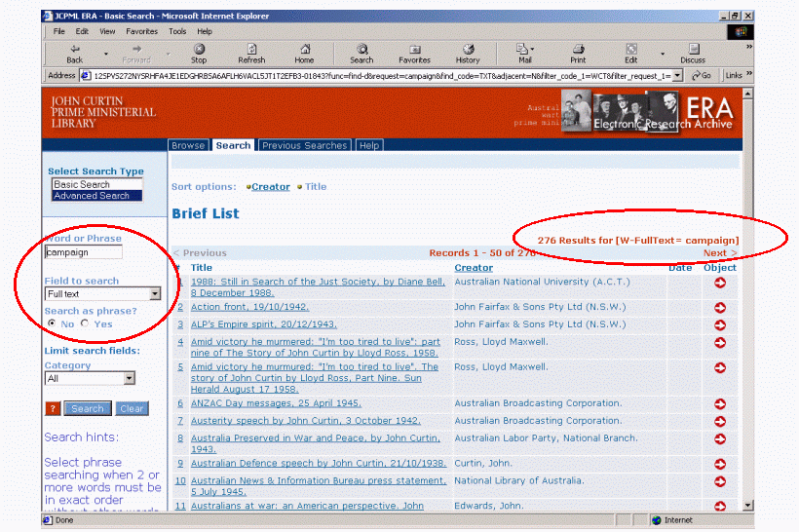Click the Word or Phrase input field

click(x=84, y=251)
